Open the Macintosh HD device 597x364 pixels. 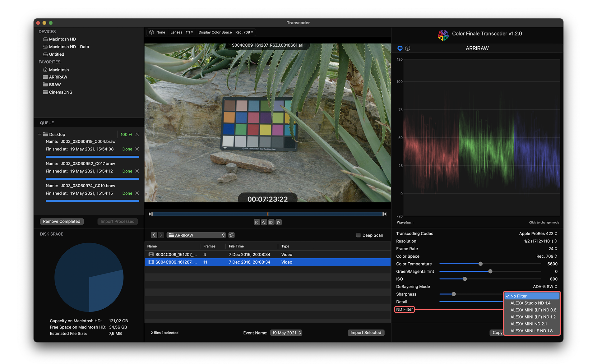pos(62,39)
